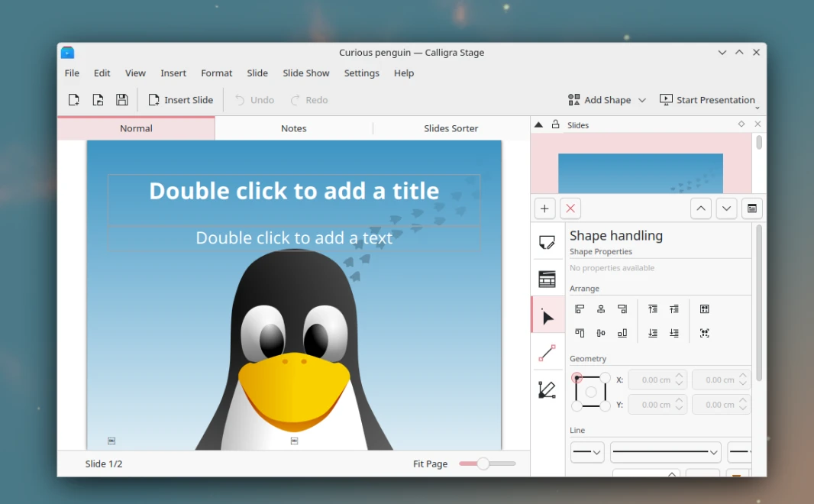
Task: Bring shape to front icon
Action: click(653, 309)
